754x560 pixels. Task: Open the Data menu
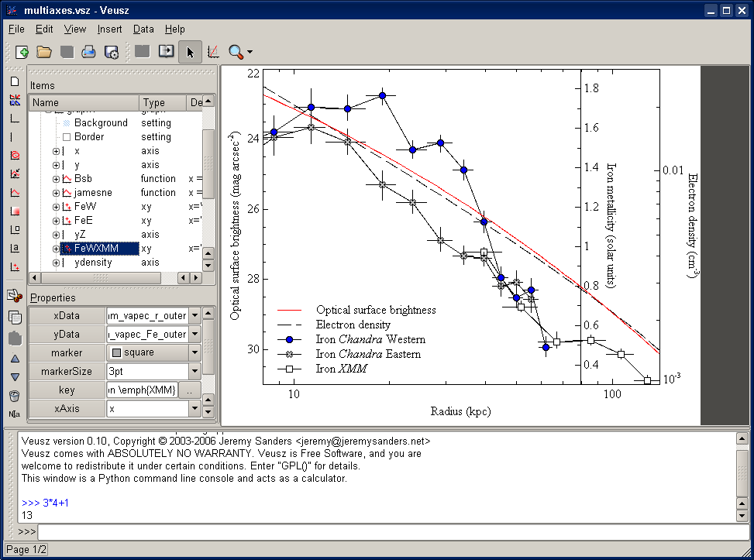pyautogui.click(x=143, y=29)
